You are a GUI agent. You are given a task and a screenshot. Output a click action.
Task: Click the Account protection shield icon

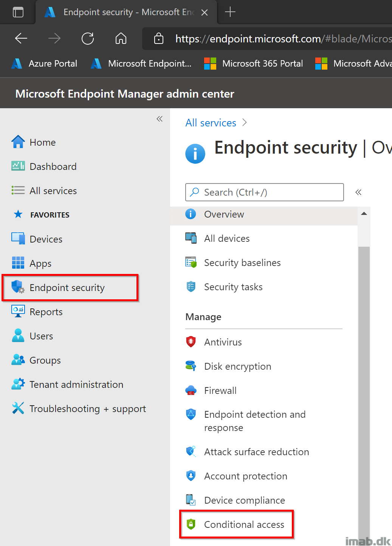click(191, 476)
